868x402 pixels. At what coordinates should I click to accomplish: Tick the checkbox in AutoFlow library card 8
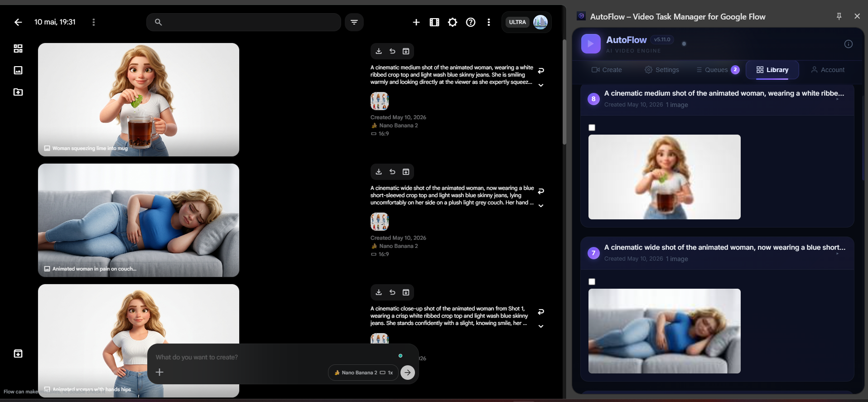click(x=592, y=127)
